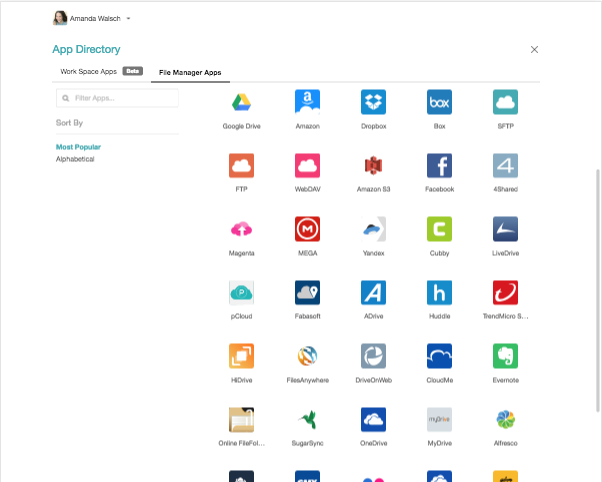The width and height of the screenshot is (602, 482).
Task: Click the "OneDrive" label text
Action: point(374,443)
